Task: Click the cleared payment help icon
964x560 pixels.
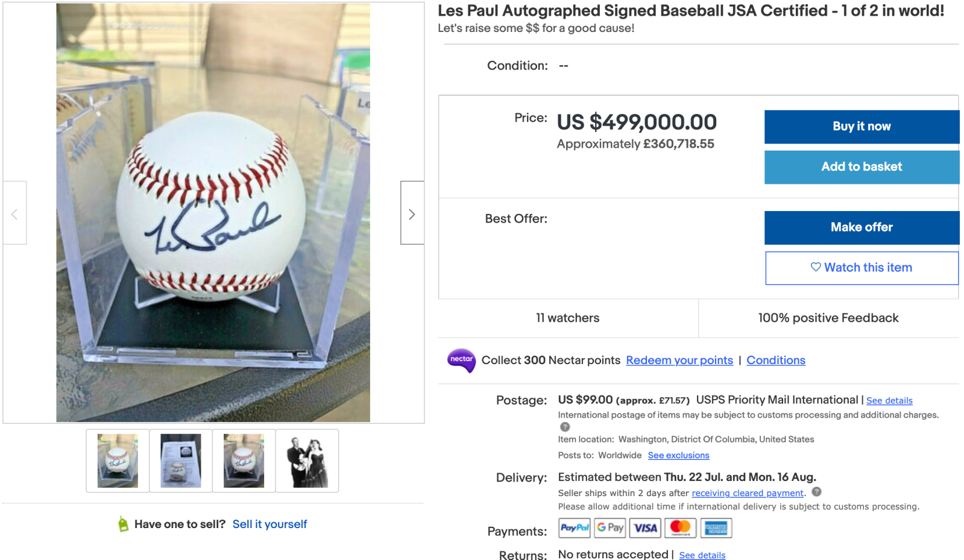Action: 816,492
